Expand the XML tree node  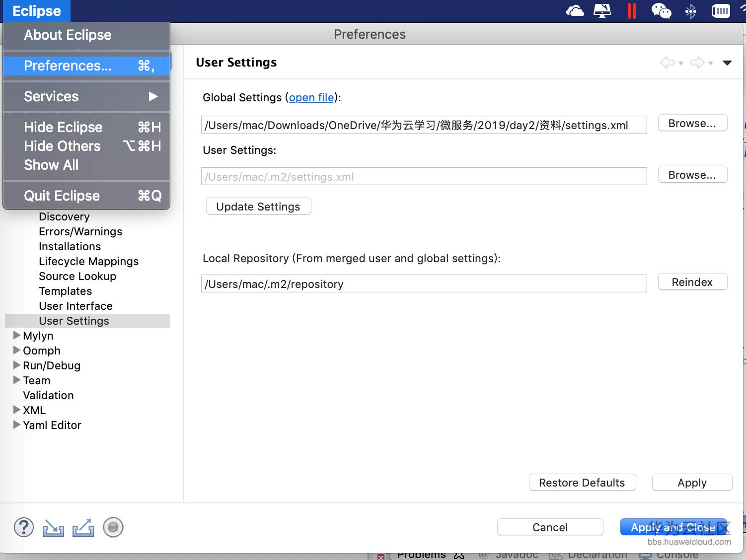pyautogui.click(x=17, y=410)
